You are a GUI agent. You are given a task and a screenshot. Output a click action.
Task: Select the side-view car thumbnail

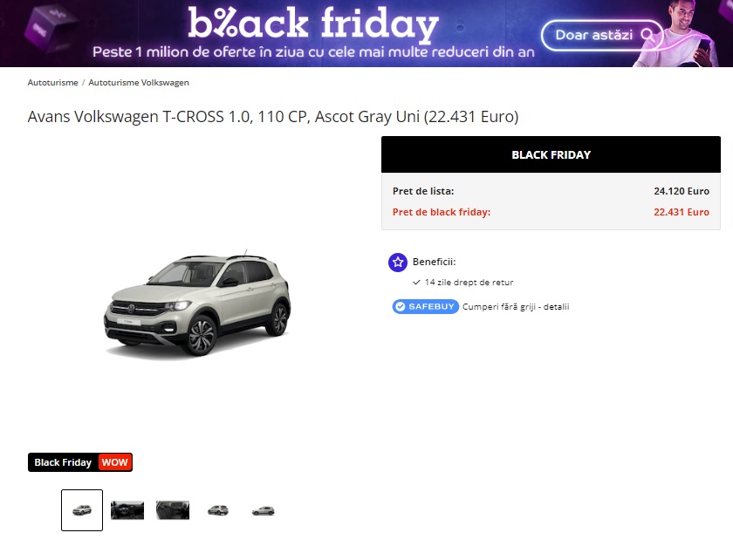point(264,510)
